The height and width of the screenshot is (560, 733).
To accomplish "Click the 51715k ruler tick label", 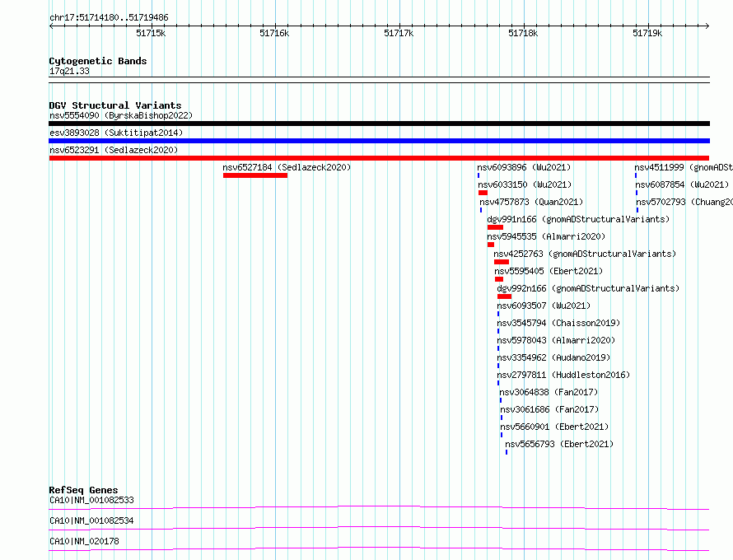I will tap(151, 33).
